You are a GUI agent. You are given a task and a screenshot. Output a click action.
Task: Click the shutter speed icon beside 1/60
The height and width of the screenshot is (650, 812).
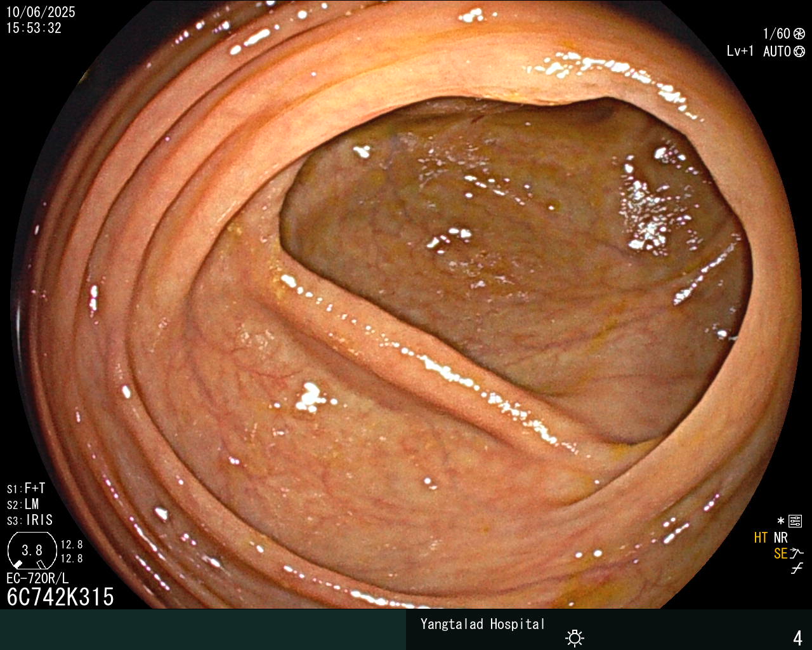coord(799,34)
